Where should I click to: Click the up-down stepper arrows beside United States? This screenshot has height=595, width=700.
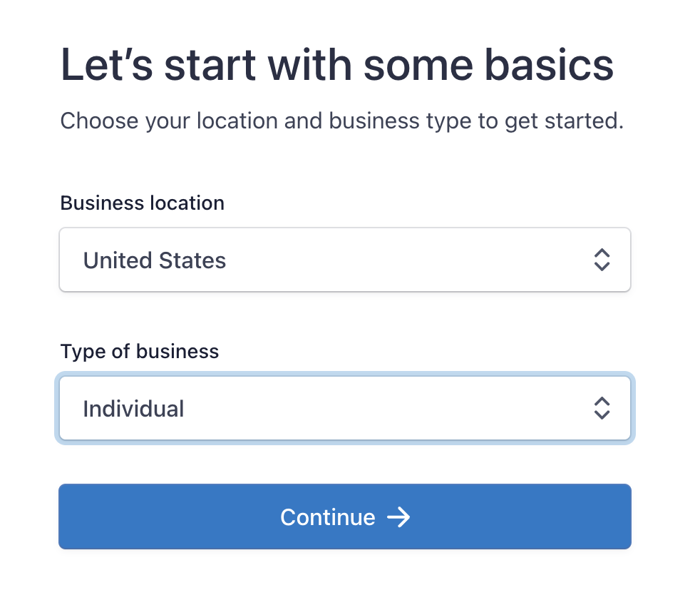[x=602, y=260]
